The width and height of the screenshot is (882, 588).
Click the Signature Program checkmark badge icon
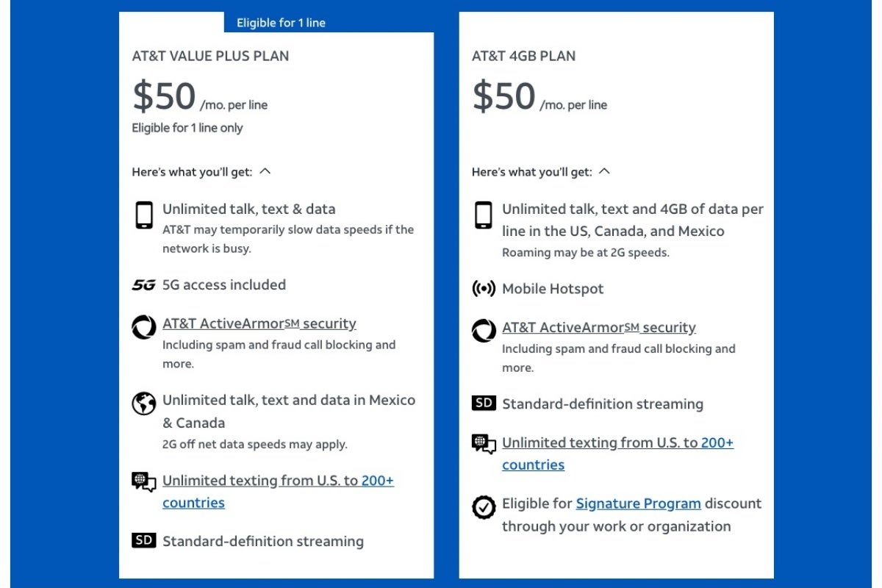[x=484, y=507]
